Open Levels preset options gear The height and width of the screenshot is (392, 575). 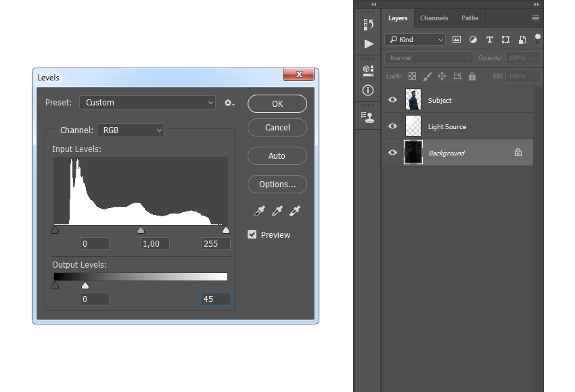[x=229, y=103]
